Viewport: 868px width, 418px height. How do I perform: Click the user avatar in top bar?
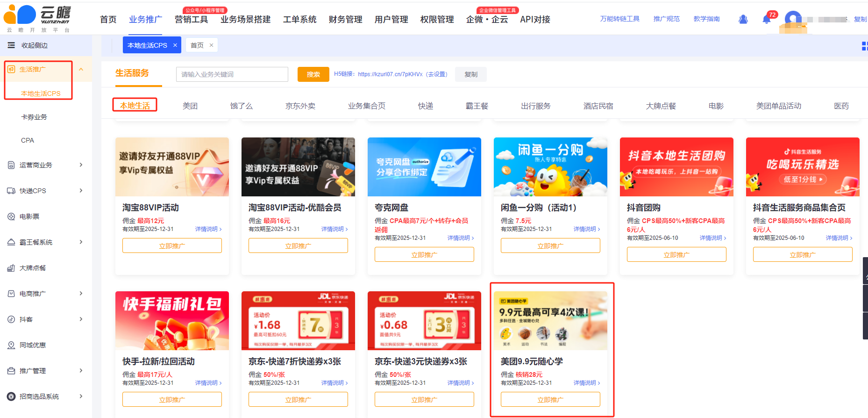793,19
